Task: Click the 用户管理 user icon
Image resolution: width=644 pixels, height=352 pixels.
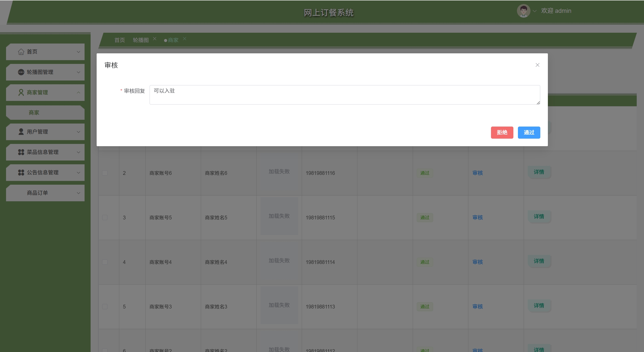Action: (21, 132)
